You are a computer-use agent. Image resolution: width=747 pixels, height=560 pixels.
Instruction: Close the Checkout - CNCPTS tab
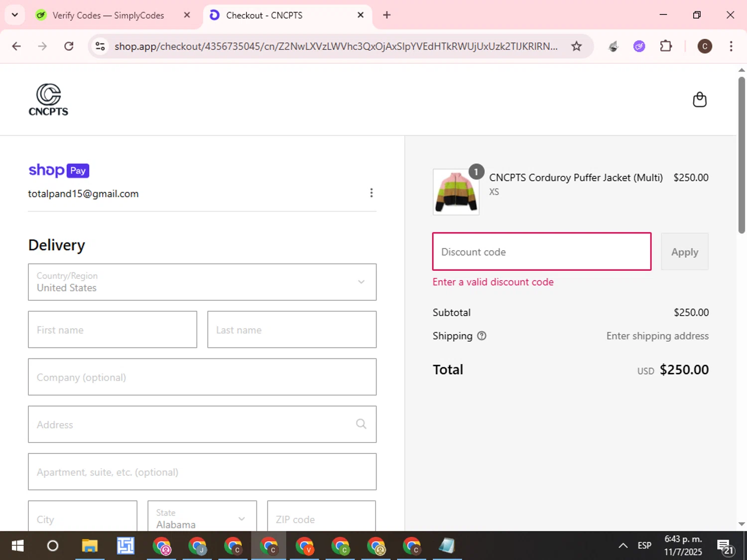tap(361, 15)
